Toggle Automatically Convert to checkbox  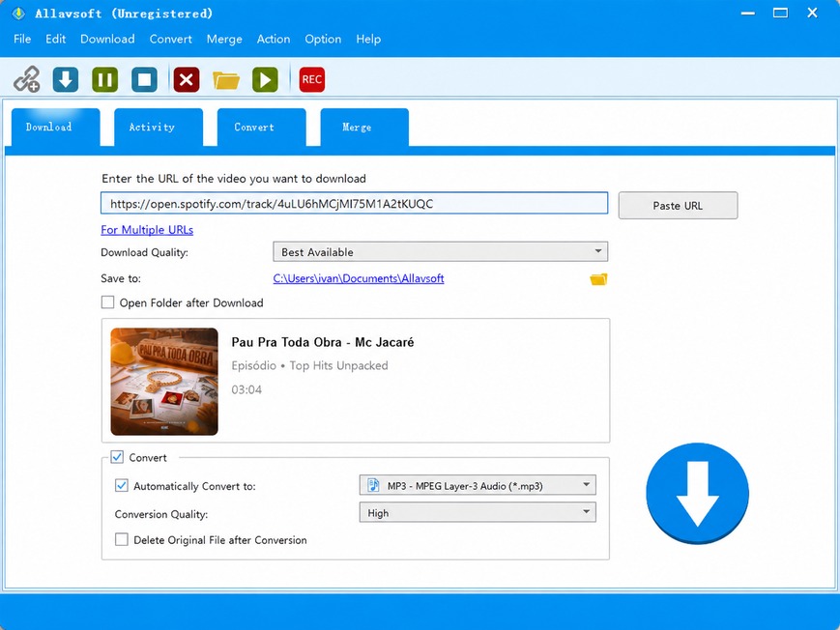click(122, 485)
